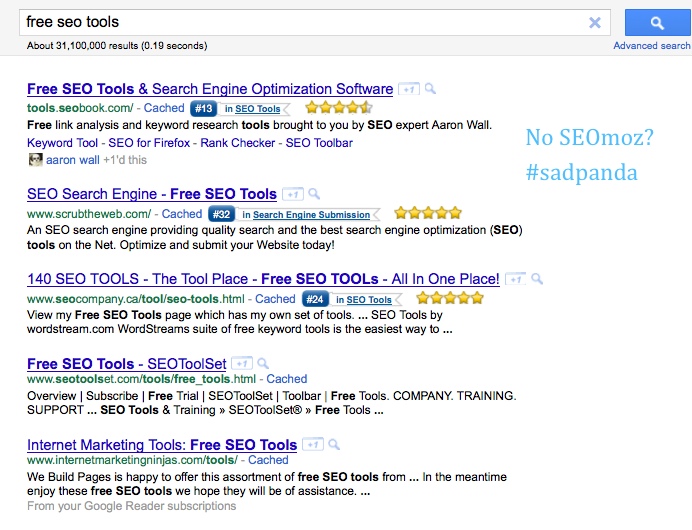Click the #24 rank badge
Viewport: 692px width, 530px height.
(315, 300)
